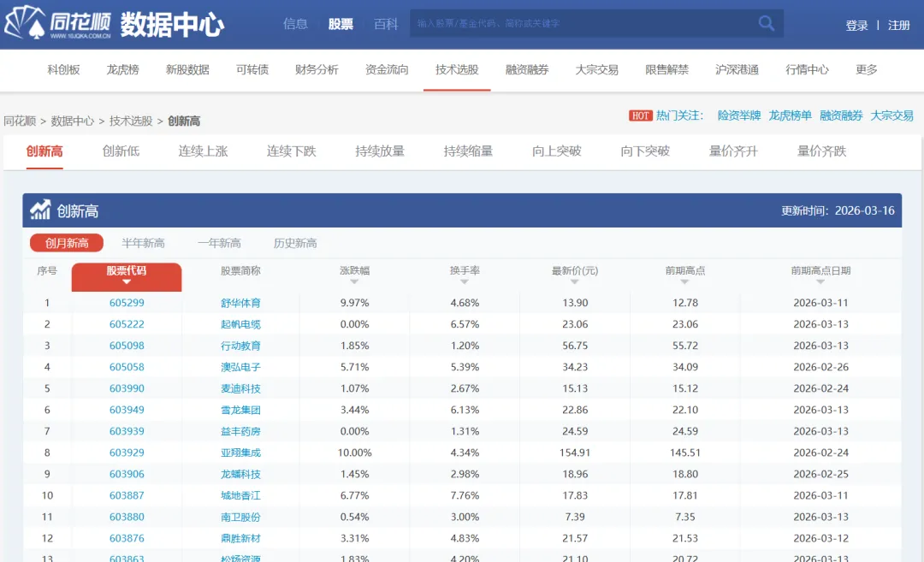Sort by 前期高点日期 column arrow
924x562 pixels.
click(820, 282)
